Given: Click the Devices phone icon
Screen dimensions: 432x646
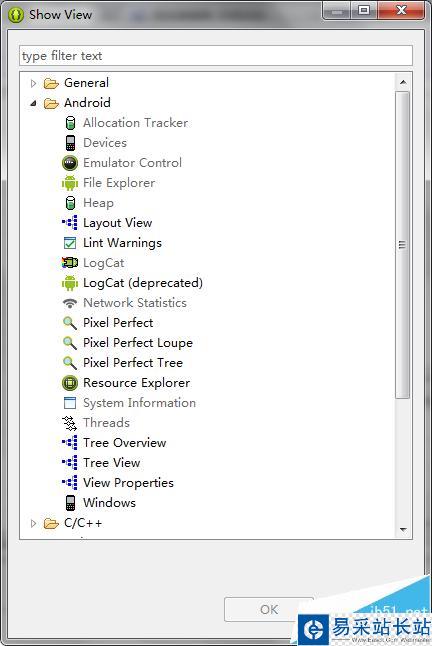Looking at the screenshot, I should tap(70, 143).
